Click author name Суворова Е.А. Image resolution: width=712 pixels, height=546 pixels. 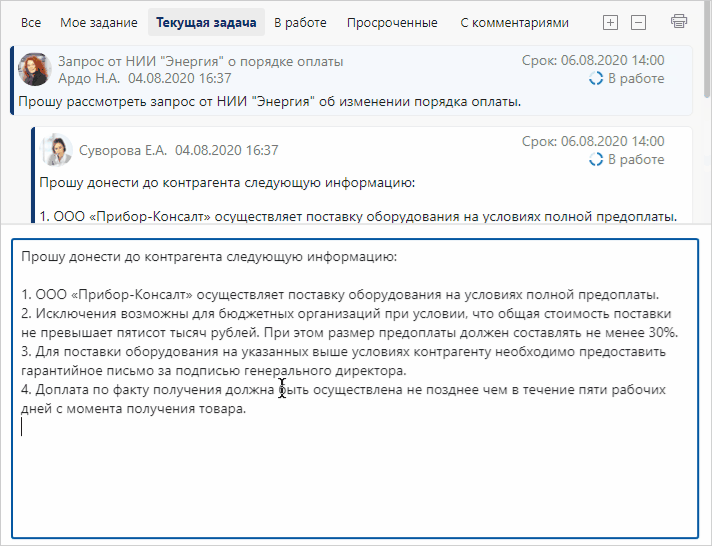click(121, 150)
